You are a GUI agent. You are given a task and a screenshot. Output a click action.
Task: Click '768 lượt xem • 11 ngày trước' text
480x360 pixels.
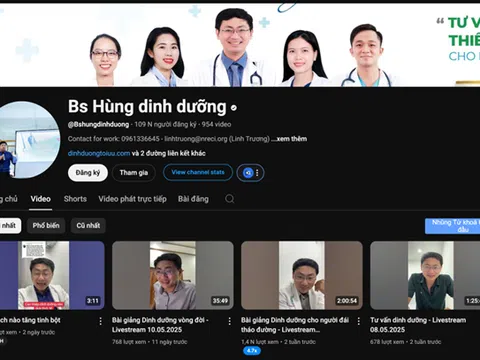(x=150, y=342)
